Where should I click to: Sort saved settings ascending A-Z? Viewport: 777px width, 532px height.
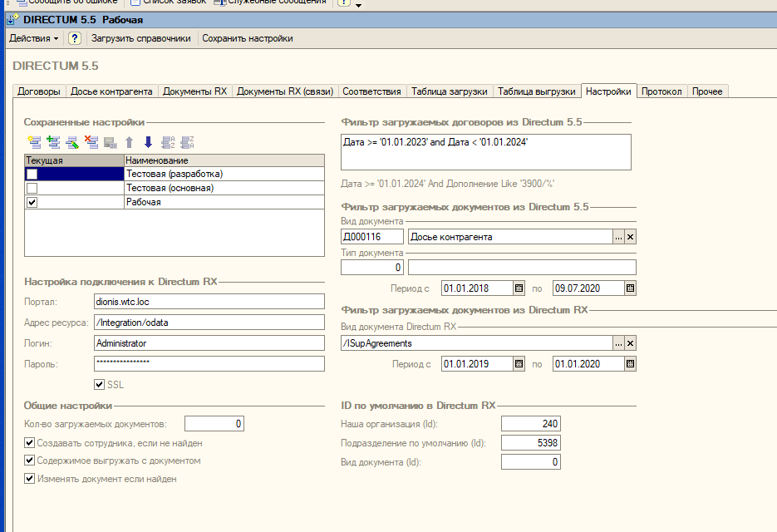[x=167, y=142]
